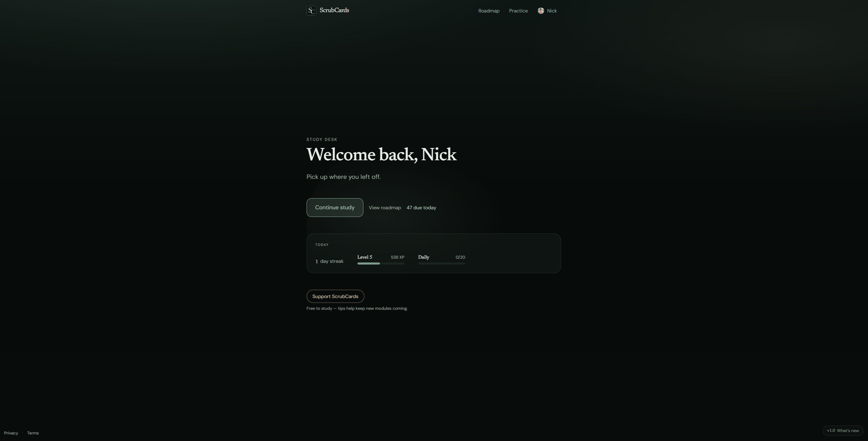868x441 pixels.
Task: Click the 47 due today text
Action: (421, 208)
